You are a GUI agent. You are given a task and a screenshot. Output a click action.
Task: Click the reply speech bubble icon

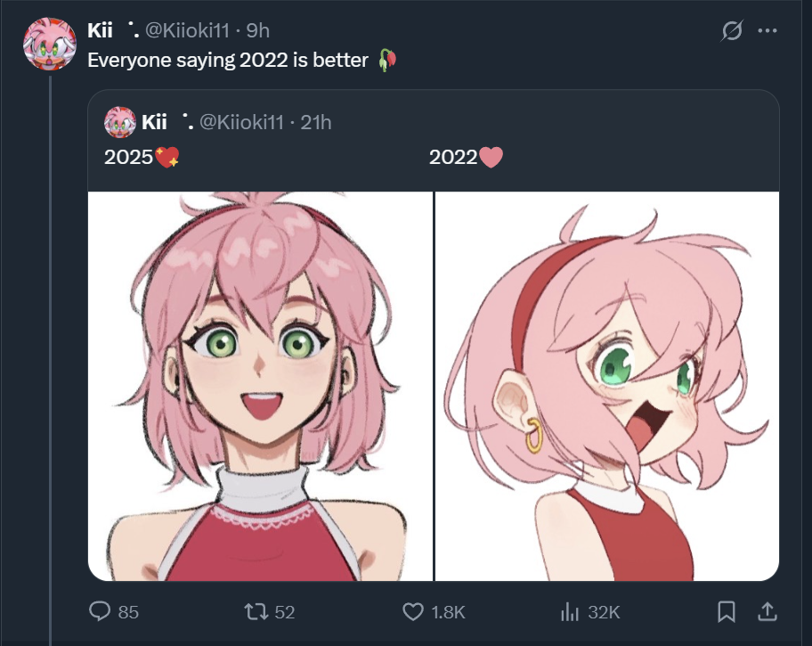tap(101, 611)
